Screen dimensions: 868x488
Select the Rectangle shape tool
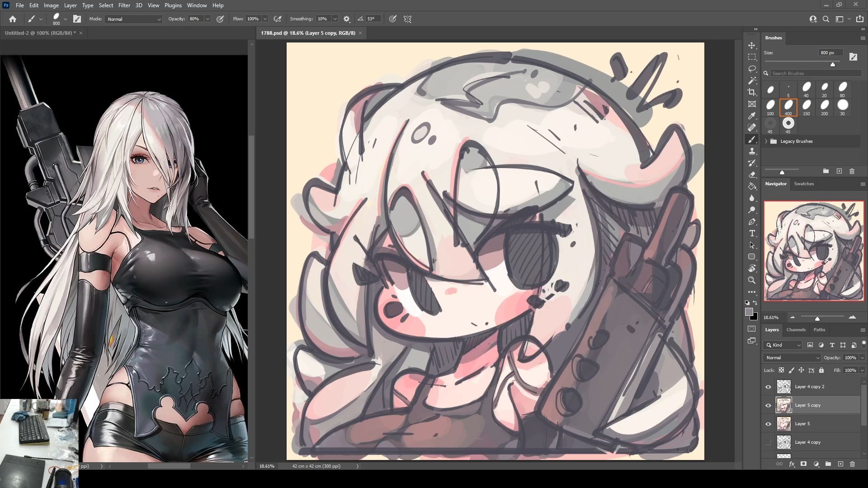[x=752, y=257]
